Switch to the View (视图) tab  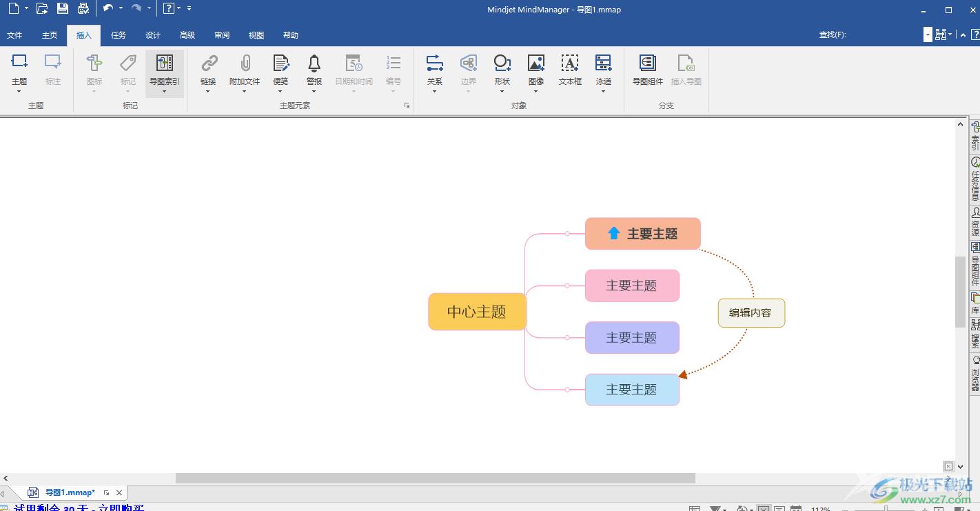[256, 35]
